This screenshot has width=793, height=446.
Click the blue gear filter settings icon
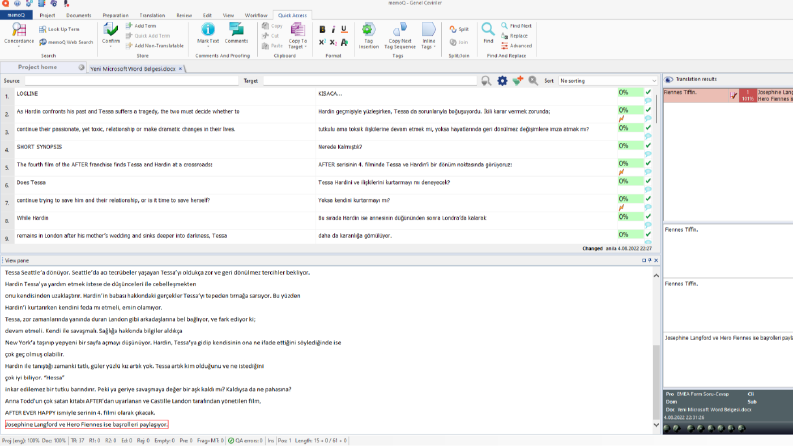(502, 81)
